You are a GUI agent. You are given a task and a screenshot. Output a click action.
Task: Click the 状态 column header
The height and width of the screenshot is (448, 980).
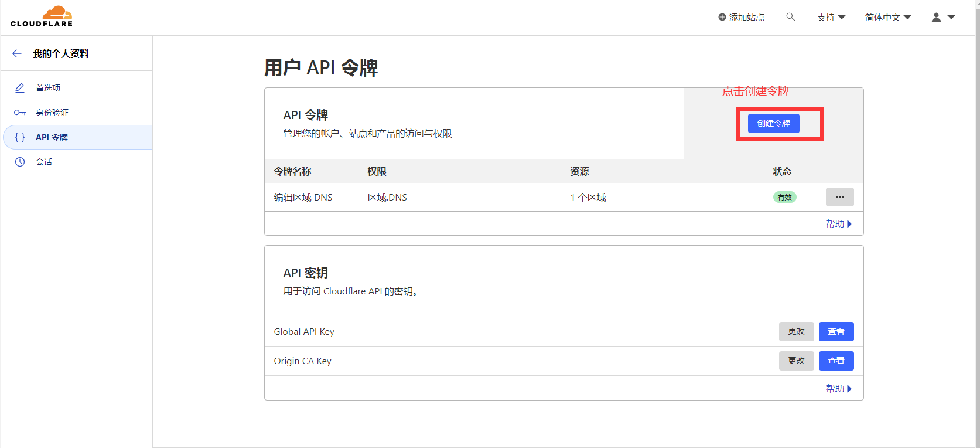tap(782, 171)
